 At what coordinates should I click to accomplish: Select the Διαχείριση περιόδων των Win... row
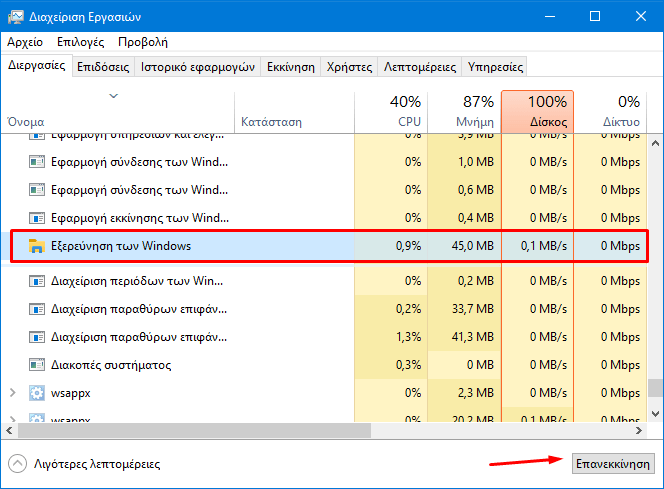(324, 281)
